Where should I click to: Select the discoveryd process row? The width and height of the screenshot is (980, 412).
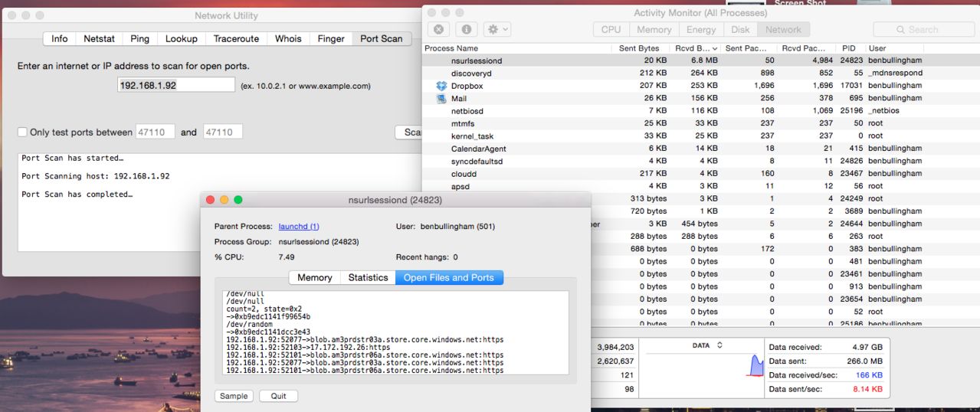[x=701, y=73]
